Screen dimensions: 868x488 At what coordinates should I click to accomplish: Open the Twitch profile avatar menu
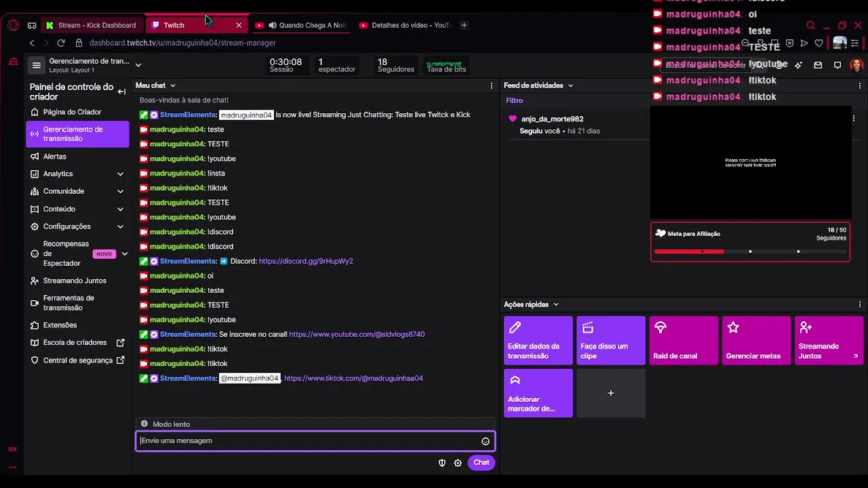(856, 65)
